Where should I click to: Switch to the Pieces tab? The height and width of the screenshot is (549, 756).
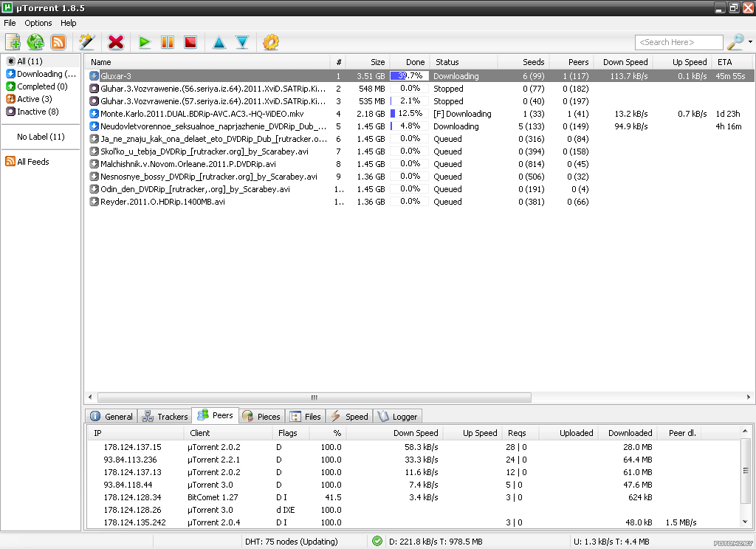[x=261, y=416]
